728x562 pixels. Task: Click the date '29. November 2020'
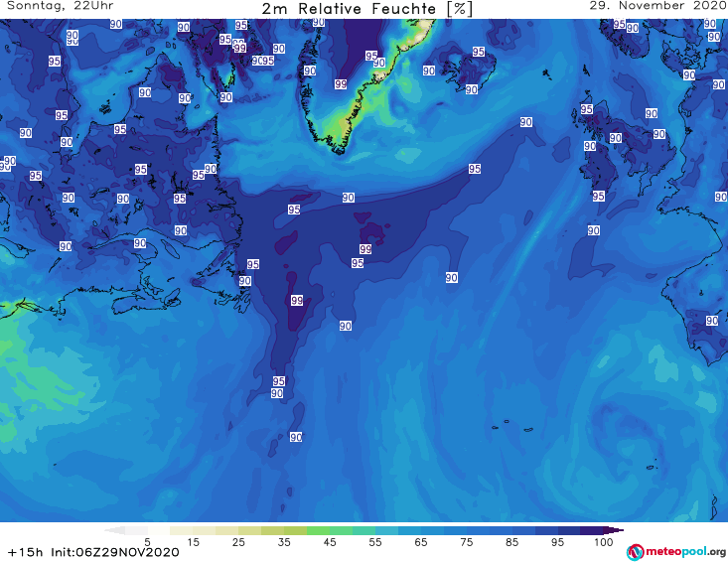pos(657,6)
